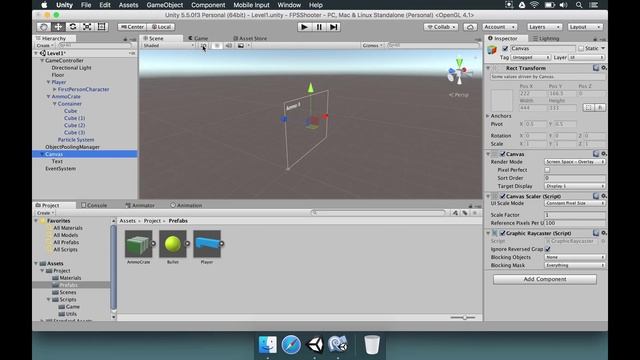Open Rect Transform help book icon
This screenshot has width=640, height=360.
coord(596,68)
